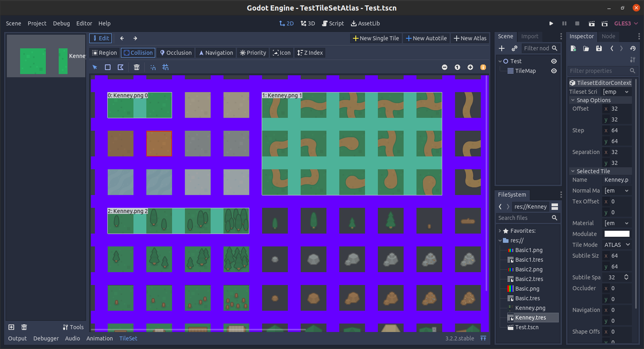Show the orange tileset info icon

[483, 67]
